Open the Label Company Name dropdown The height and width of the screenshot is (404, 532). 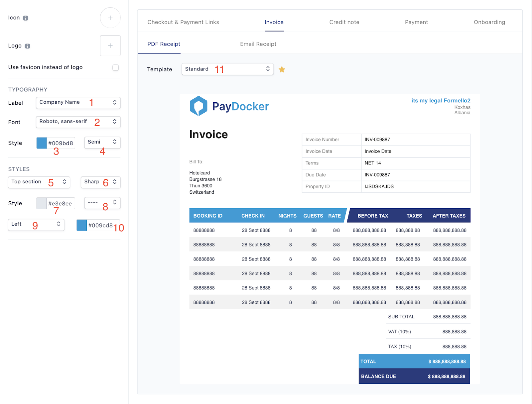click(x=78, y=103)
